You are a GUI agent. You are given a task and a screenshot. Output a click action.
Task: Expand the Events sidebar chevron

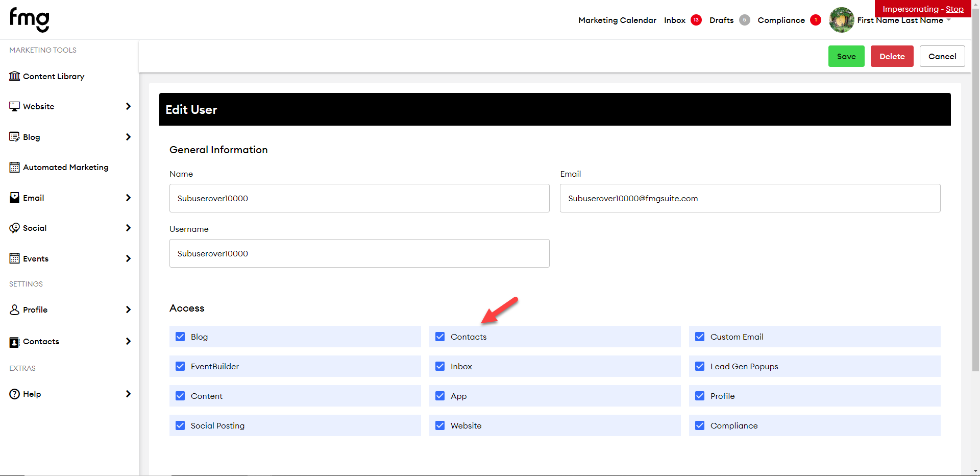(x=128, y=258)
